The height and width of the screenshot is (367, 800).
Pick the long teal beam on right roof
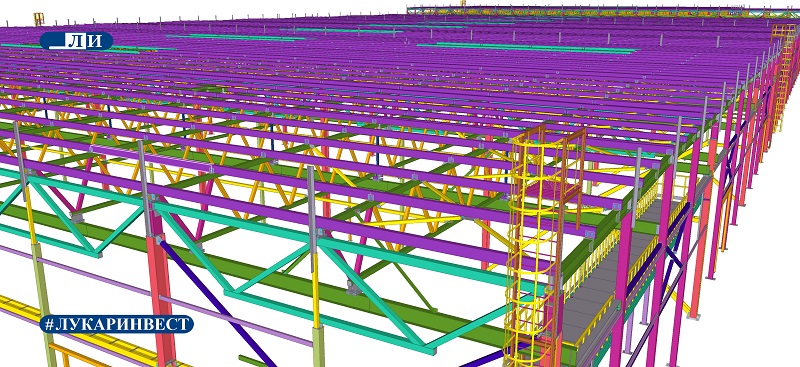coord(527,48)
